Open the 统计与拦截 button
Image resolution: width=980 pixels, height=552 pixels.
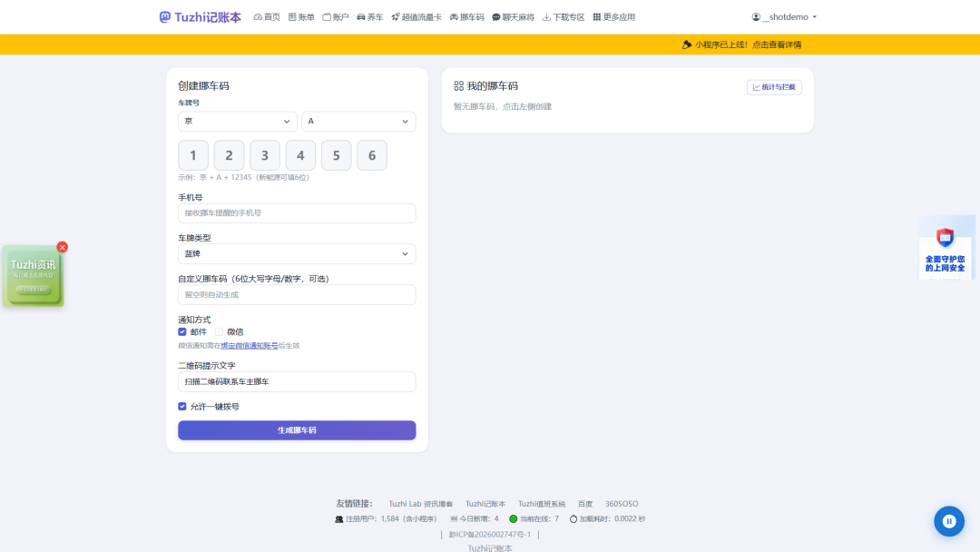(774, 87)
